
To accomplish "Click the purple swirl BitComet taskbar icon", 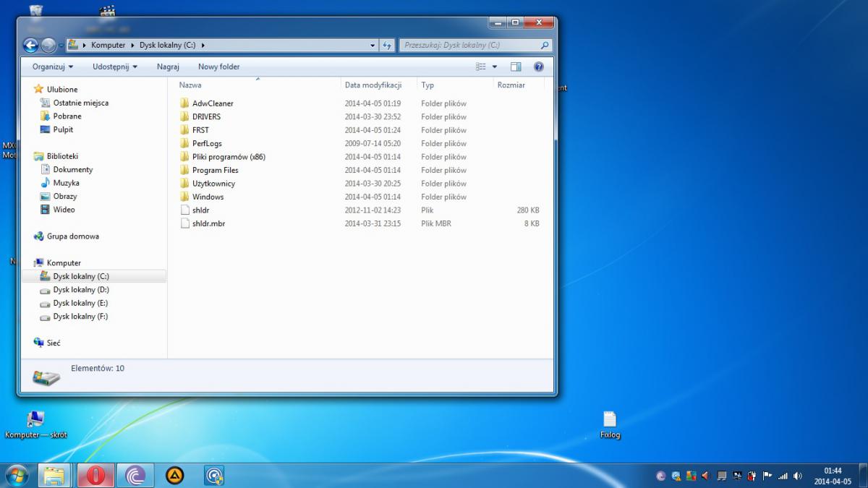I will click(x=135, y=475).
